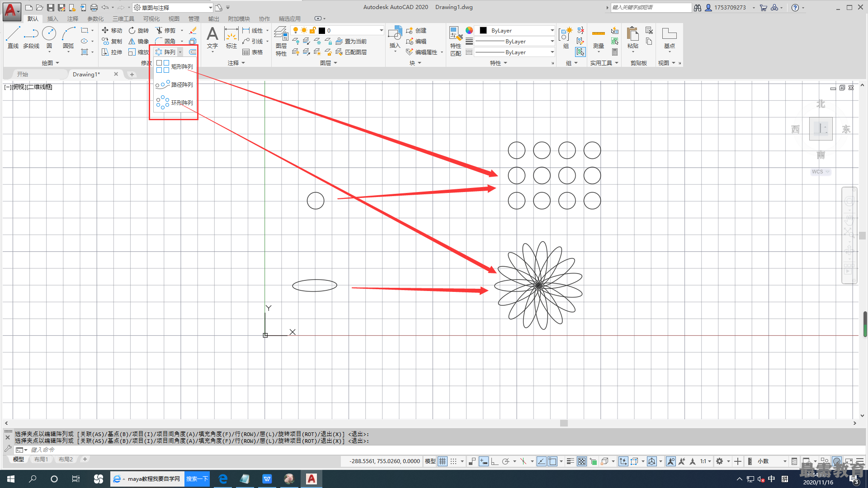Open the workspace dropdown 草图与注释
This screenshot has width=868, height=488.
point(173,7)
